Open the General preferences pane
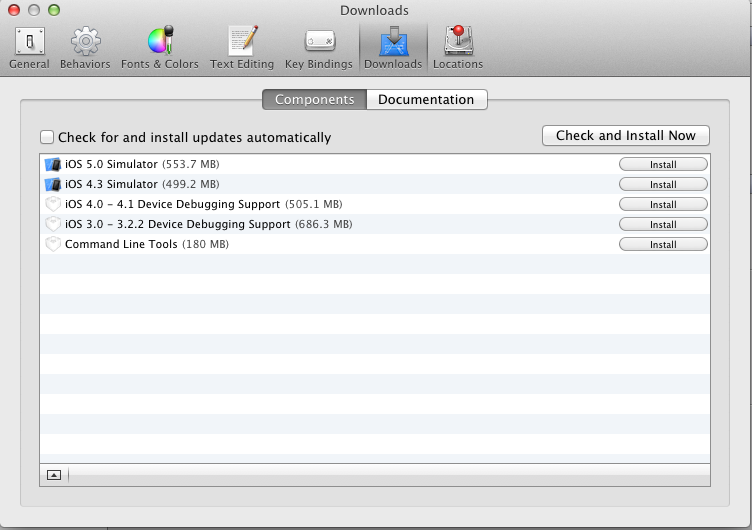The width and height of the screenshot is (752, 530). point(29,48)
